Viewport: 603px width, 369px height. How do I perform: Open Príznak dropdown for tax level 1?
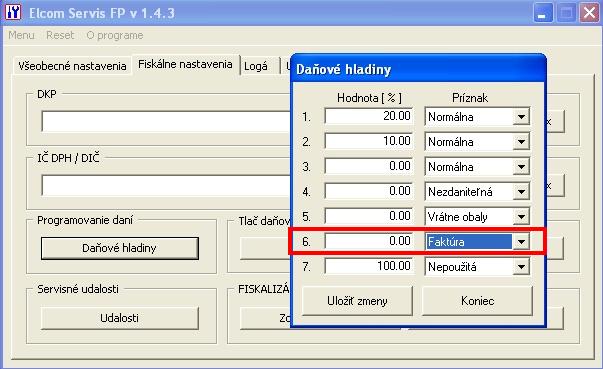click(x=521, y=117)
